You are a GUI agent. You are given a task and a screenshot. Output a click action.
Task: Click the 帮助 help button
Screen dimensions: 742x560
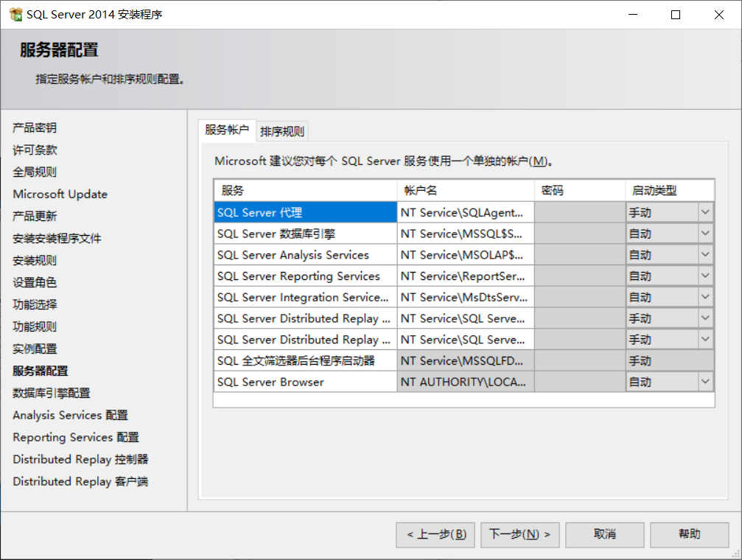point(690,534)
